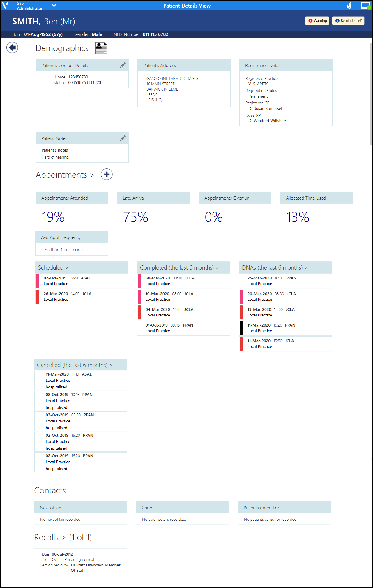Screen dimensions: 373x588
Task: Open the demographics ID card icon
Action: [101, 48]
